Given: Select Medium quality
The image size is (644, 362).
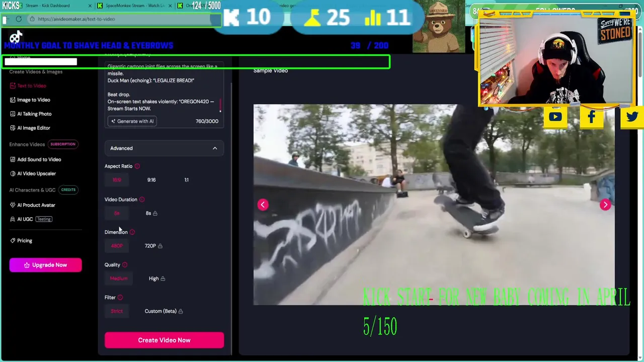Looking at the screenshot, I should coord(119,279).
